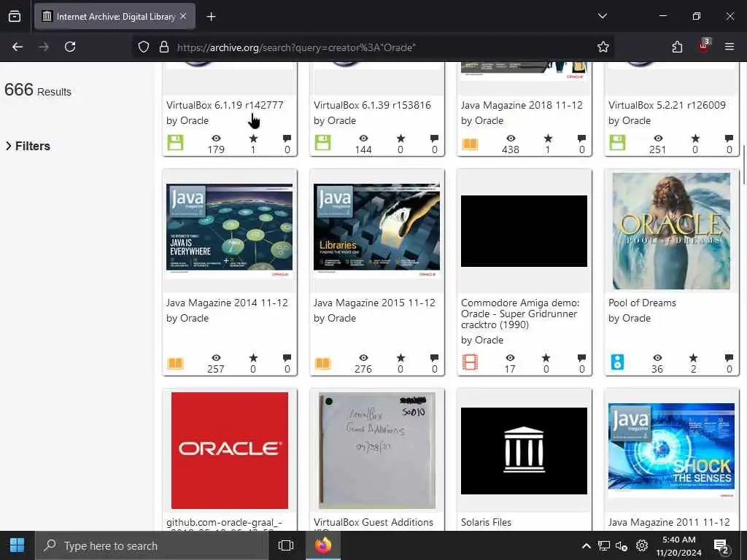Open Java Magazine 2015 11-12 title
Viewport: 747px width, 560px height.
[374, 303]
